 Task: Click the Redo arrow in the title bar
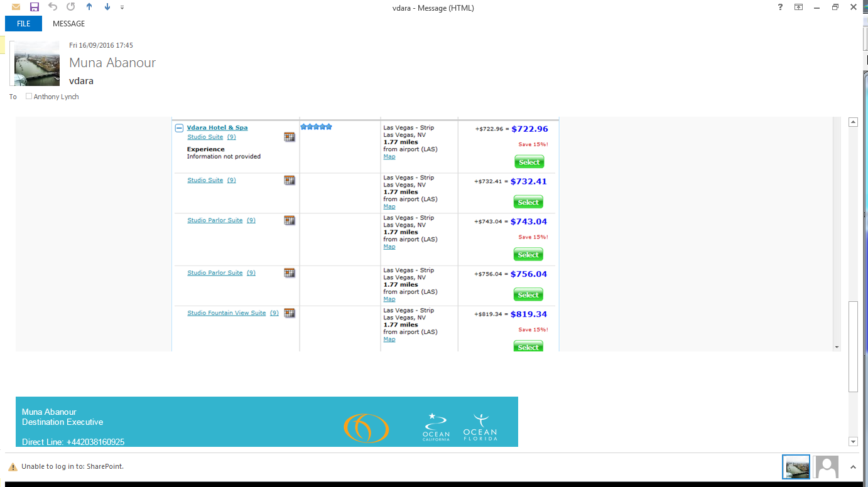point(71,7)
